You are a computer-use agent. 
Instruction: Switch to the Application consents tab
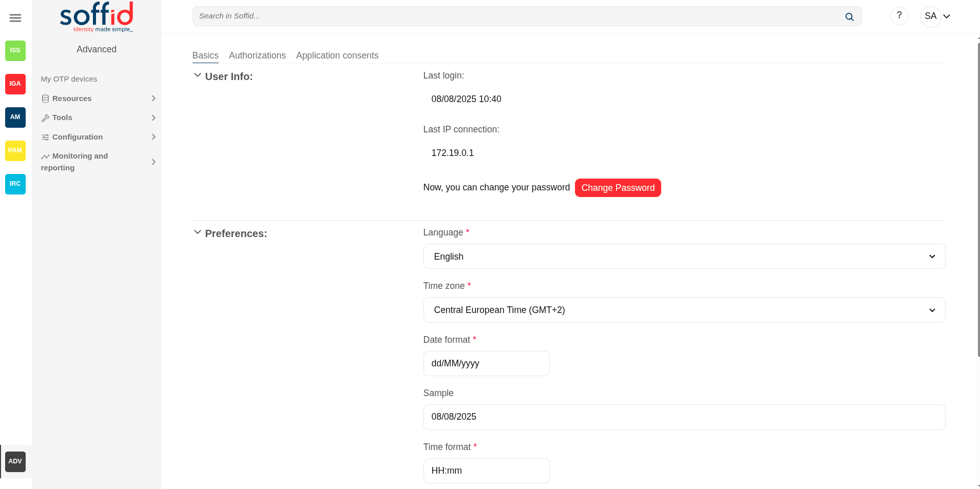pos(337,55)
